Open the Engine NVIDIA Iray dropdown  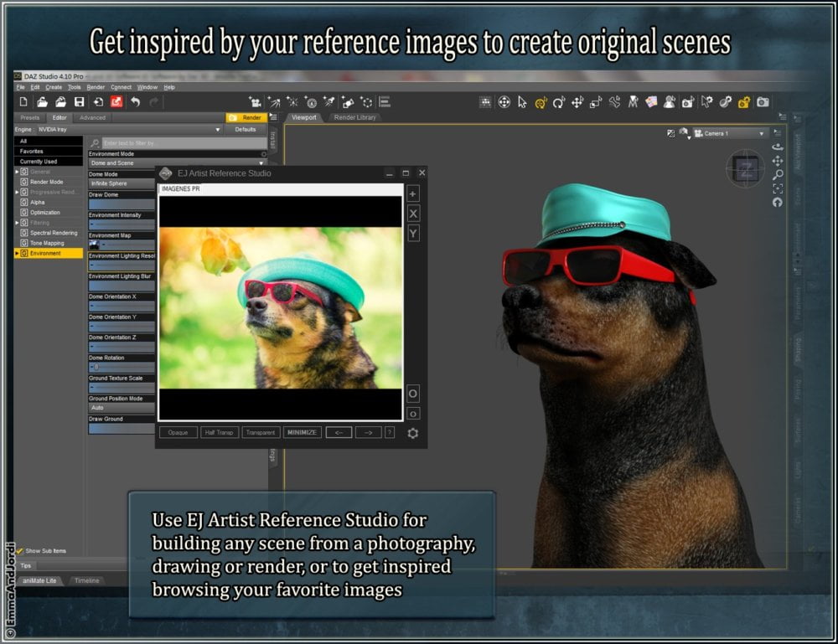[129, 129]
